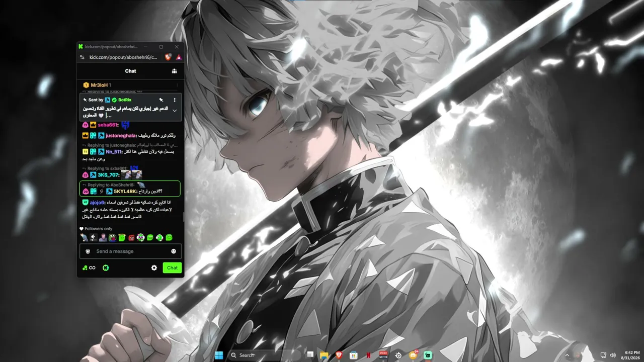The image size is (644, 362).
Task: Click username 5KYL4RK in chat
Action: pyautogui.click(x=125, y=192)
